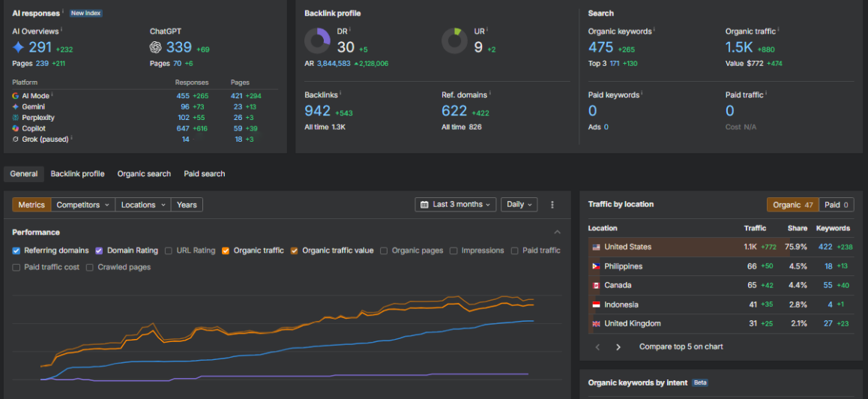Select the Paid 0 traffic toggle
The height and width of the screenshot is (399, 868).
836,205
